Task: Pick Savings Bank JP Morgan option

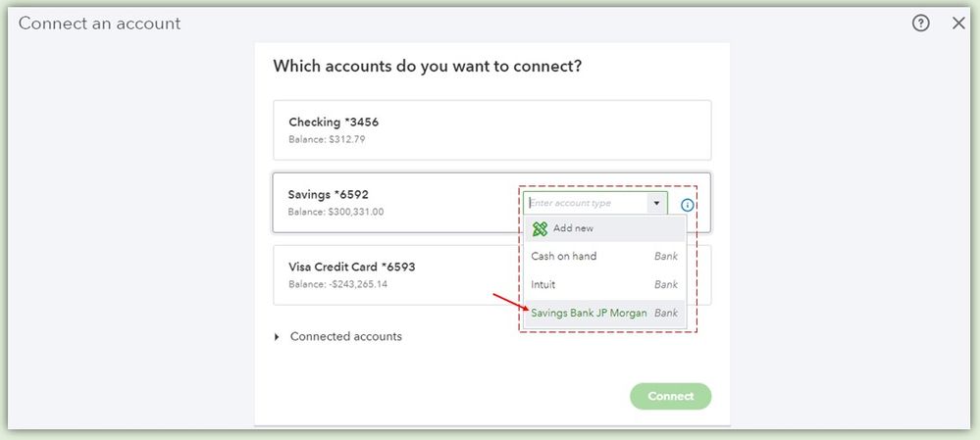Action: point(589,314)
